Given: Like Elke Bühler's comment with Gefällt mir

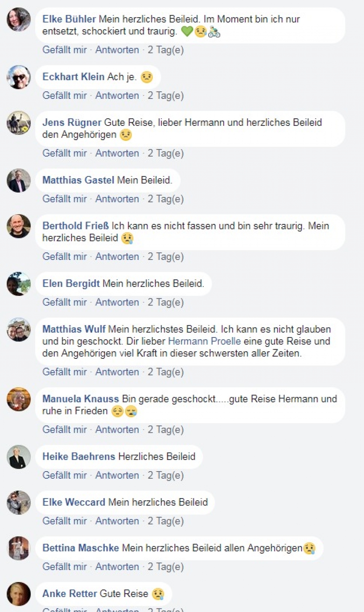Looking at the screenshot, I should (64, 50).
